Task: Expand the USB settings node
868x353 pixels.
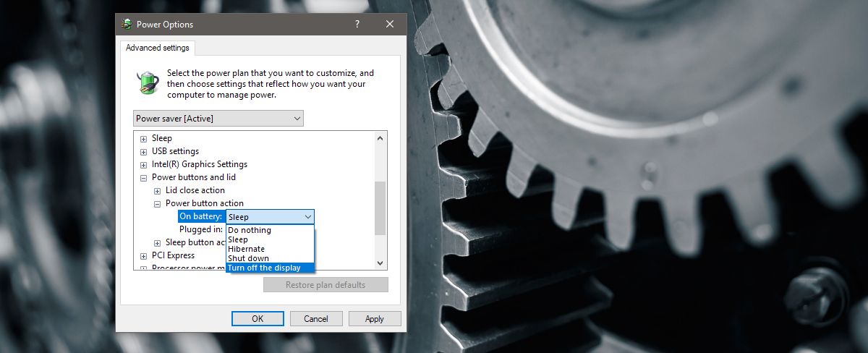Action: tap(143, 151)
